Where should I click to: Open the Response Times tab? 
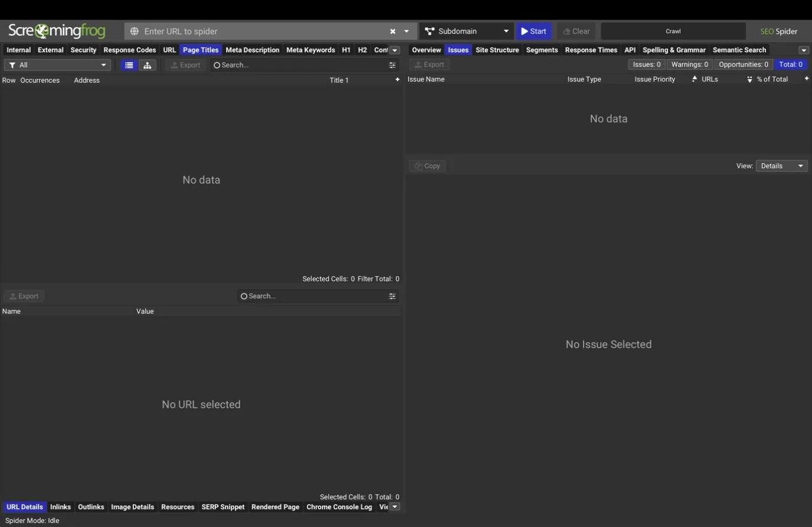[x=591, y=50]
